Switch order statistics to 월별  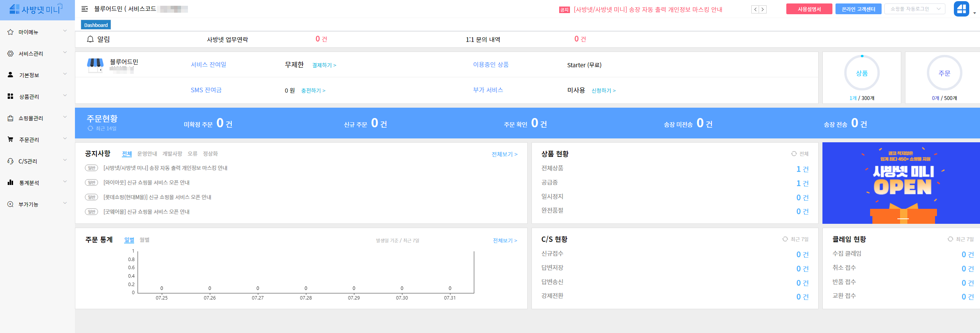pyautogui.click(x=145, y=240)
